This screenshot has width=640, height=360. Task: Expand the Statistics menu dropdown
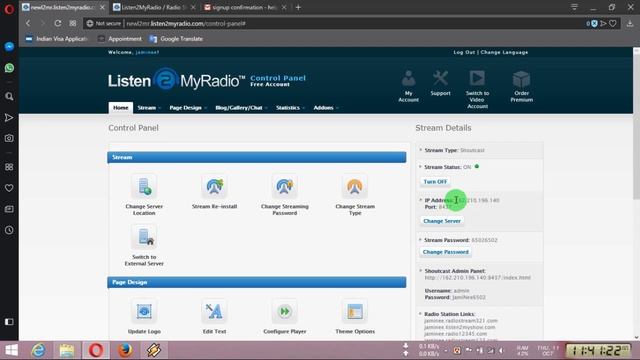[x=290, y=108]
